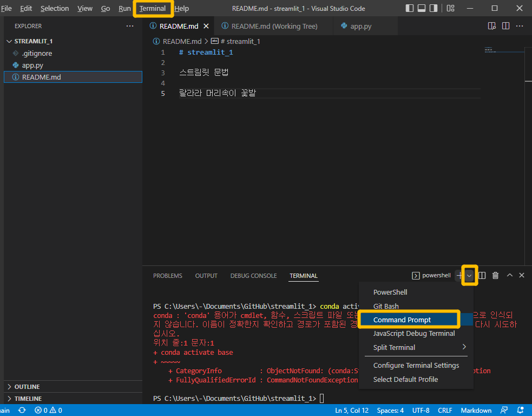Kill terminal with trash icon
Image resolution: width=532 pixels, height=416 pixels.
pos(495,275)
